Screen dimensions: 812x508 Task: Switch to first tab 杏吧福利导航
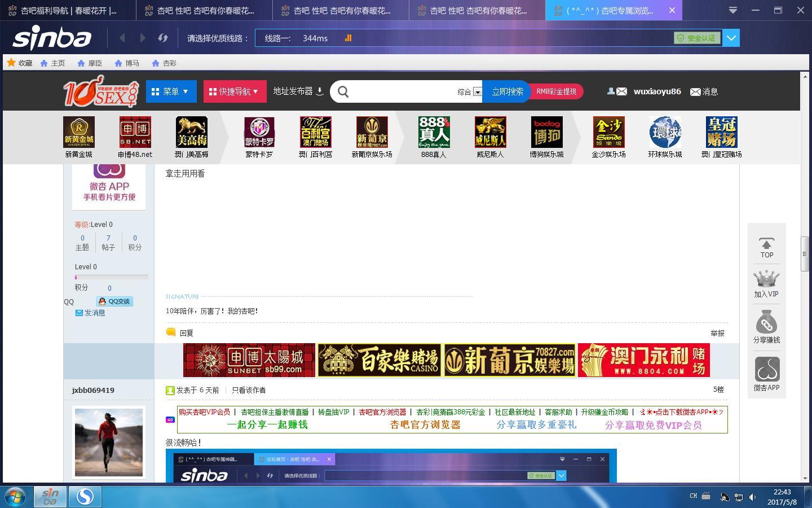tap(68, 10)
